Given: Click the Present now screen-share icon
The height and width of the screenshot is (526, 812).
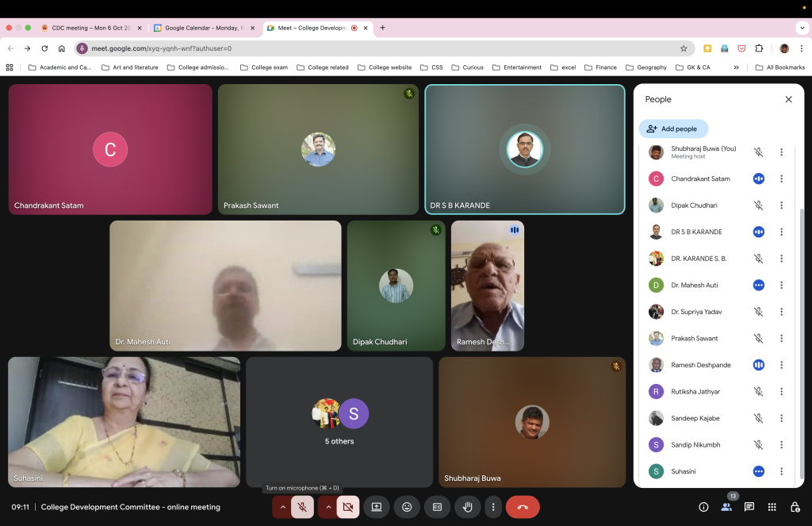Looking at the screenshot, I should [377, 507].
